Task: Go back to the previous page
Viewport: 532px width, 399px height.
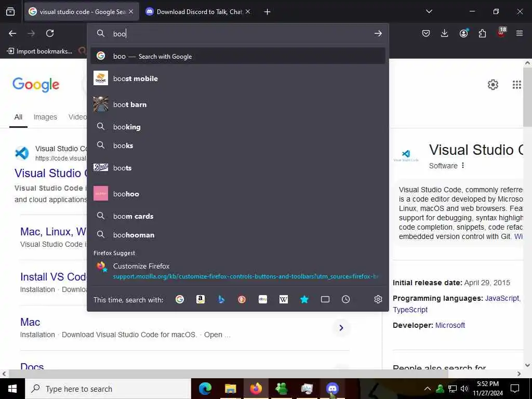Action: 12,33
